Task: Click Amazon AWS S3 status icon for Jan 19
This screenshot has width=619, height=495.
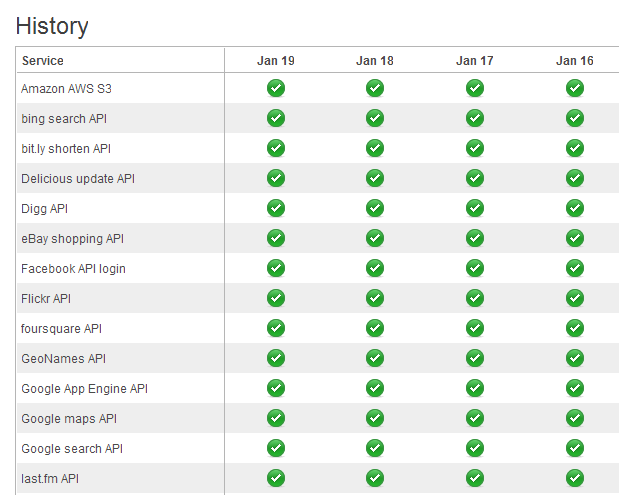Action: point(276,88)
